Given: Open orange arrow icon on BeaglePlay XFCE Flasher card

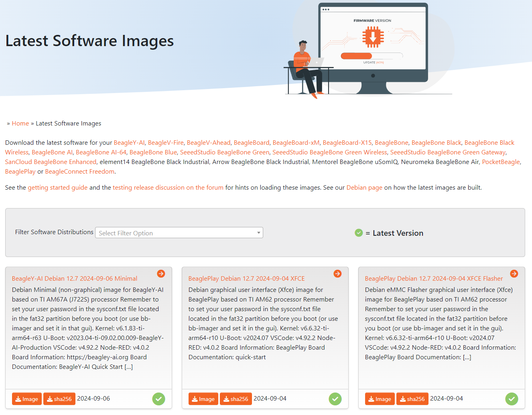Looking at the screenshot, I should click(x=514, y=273).
